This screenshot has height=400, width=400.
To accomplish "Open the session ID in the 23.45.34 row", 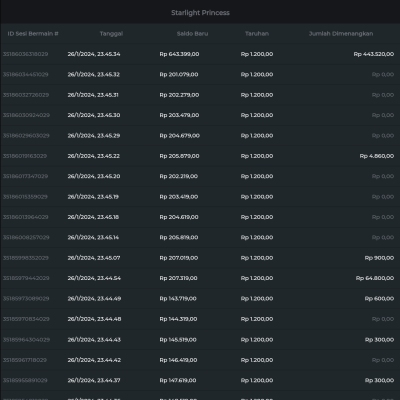I will tap(25, 54).
